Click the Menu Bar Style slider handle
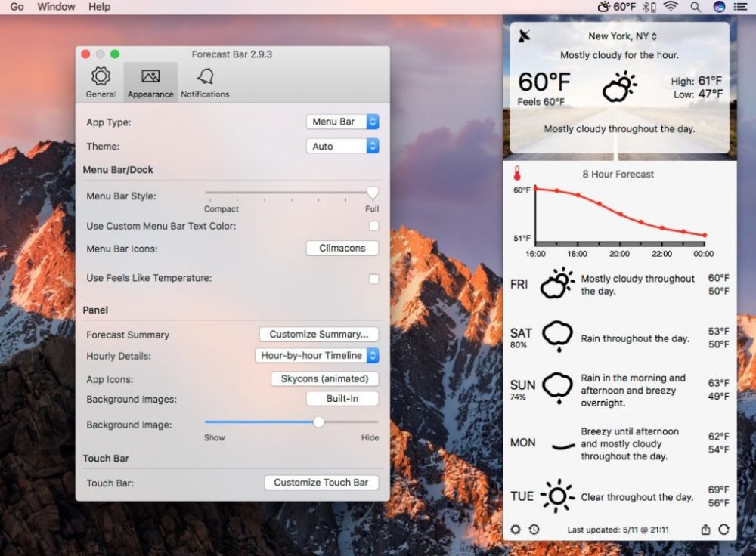 (x=372, y=193)
